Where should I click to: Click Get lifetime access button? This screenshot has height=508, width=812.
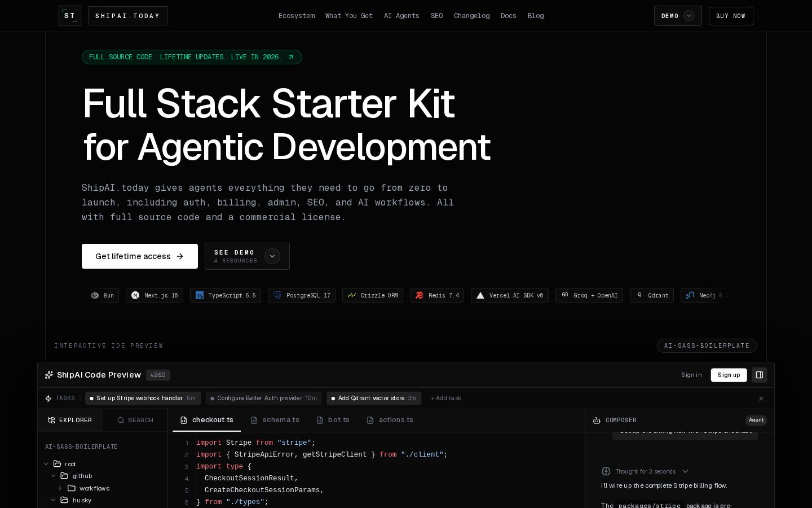(x=140, y=256)
